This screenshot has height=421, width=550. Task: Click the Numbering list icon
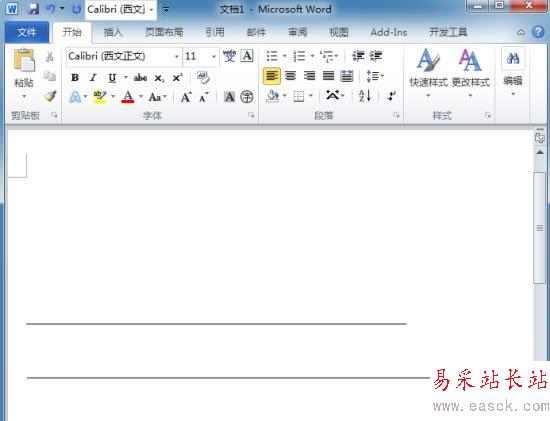tap(299, 56)
